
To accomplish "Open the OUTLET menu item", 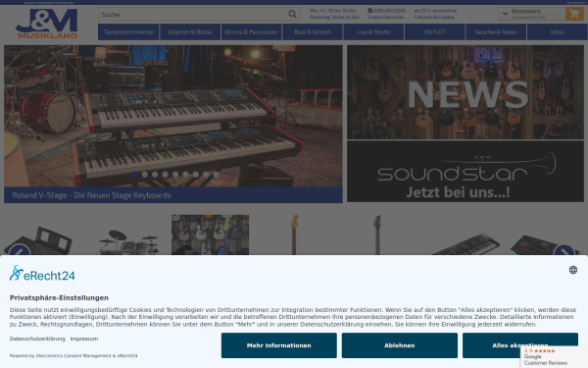I will click(x=434, y=32).
